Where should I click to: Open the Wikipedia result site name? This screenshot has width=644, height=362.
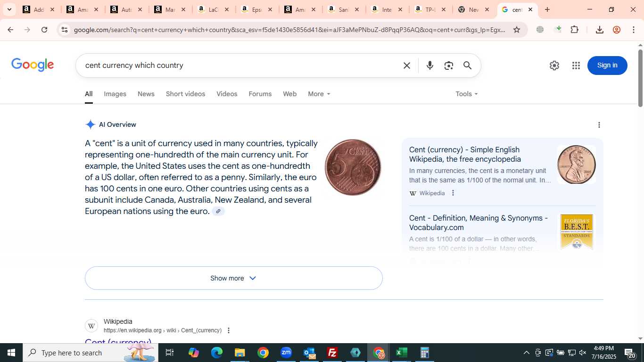tap(118, 321)
